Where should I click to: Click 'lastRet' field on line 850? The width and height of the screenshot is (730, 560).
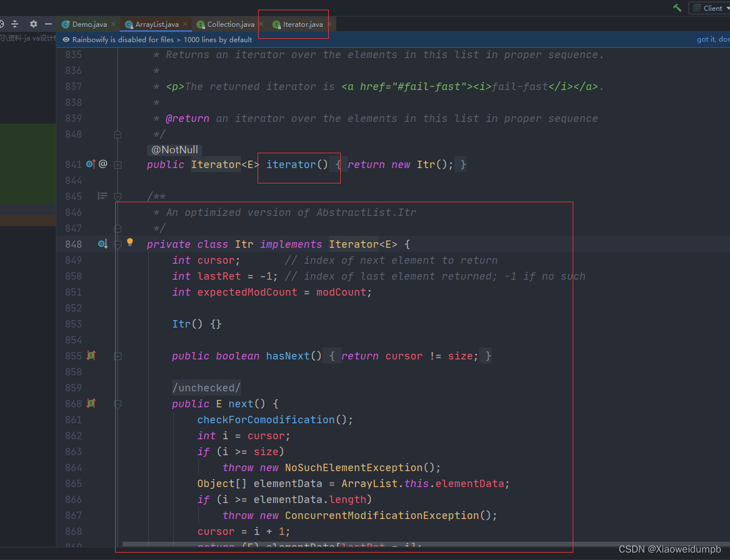point(219,276)
